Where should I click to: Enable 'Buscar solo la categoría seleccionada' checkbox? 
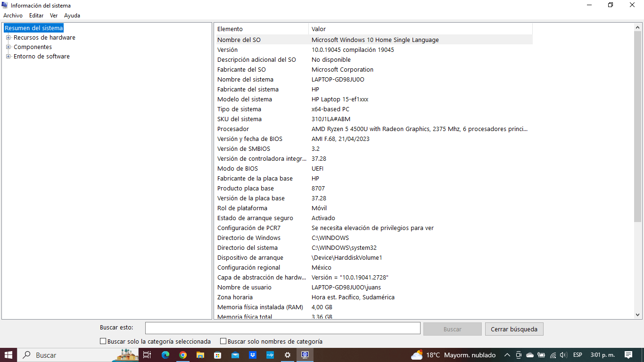pos(103,341)
